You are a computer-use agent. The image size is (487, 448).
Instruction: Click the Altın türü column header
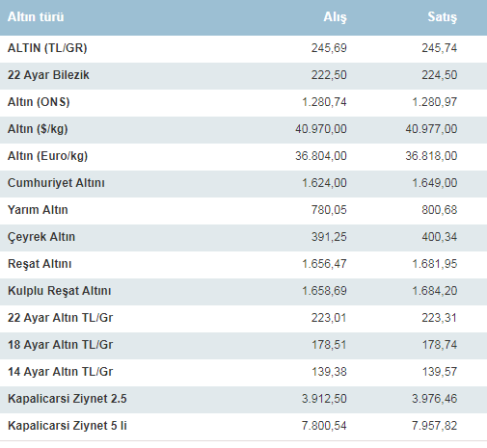coord(36,16)
